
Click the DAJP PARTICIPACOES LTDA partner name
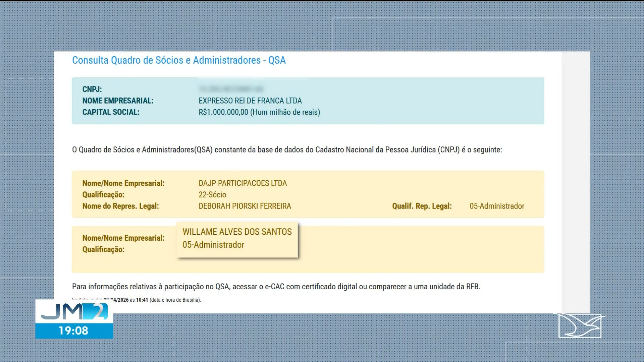pos(243,183)
